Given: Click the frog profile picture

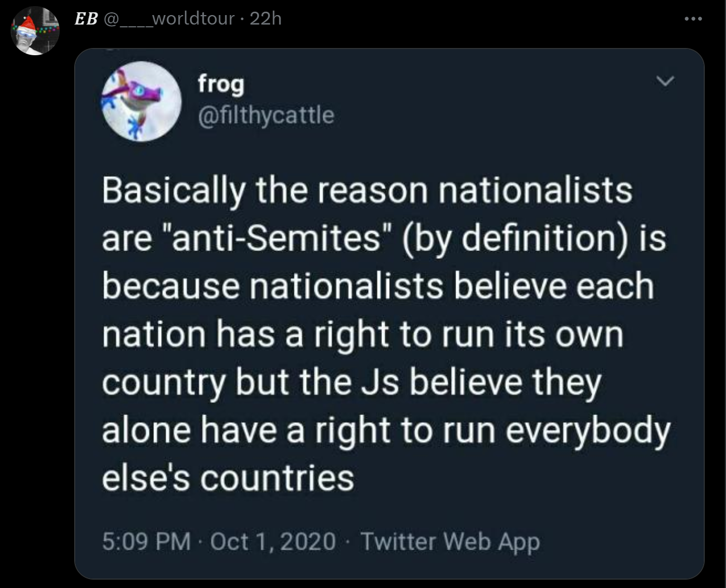Looking at the screenshot, I should (x=141, y=101).
